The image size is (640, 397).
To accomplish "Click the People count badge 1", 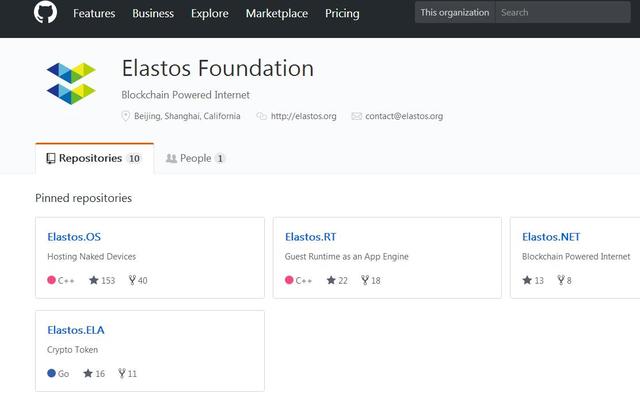I will (220, 158).
